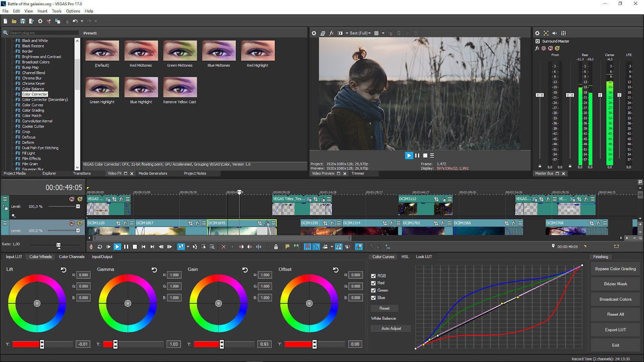This screenshot has height=362, width=644.
Task: Reset the Lift color wheel
Action: pyautogui.click(x=64, y=270)
